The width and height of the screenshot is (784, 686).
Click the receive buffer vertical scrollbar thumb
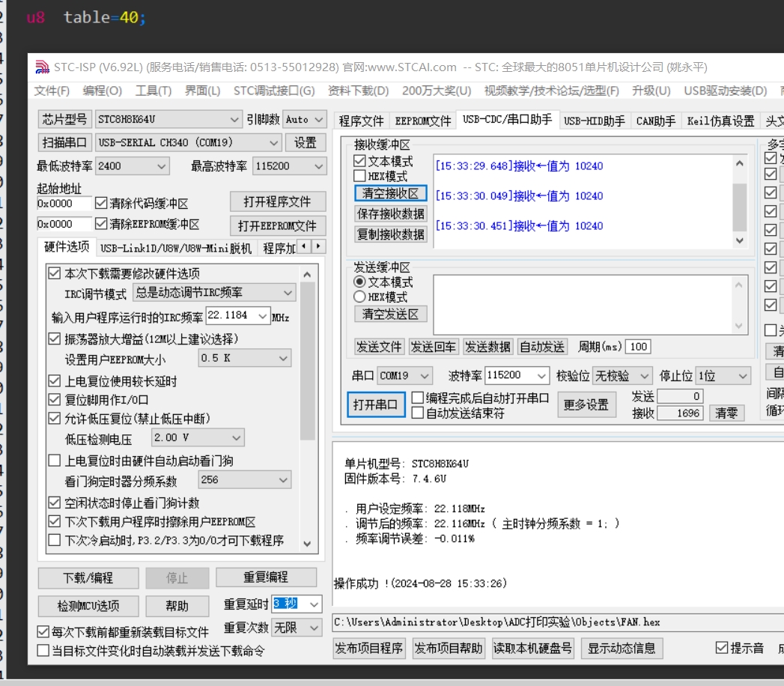(x=740, y=207)
